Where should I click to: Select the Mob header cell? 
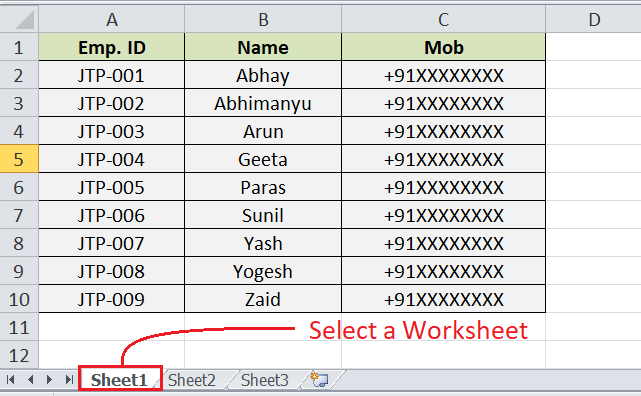coord(444,47)
